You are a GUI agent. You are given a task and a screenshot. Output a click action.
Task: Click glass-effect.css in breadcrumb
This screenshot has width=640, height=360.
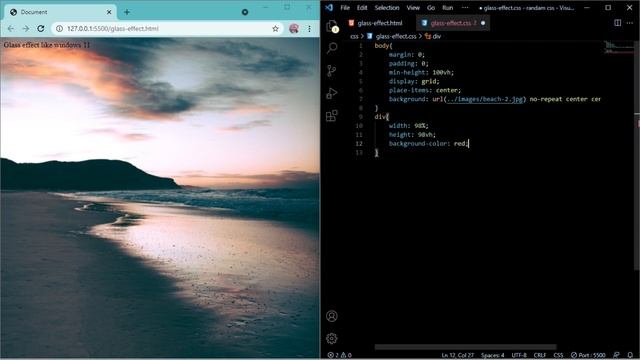click(396, 36)
